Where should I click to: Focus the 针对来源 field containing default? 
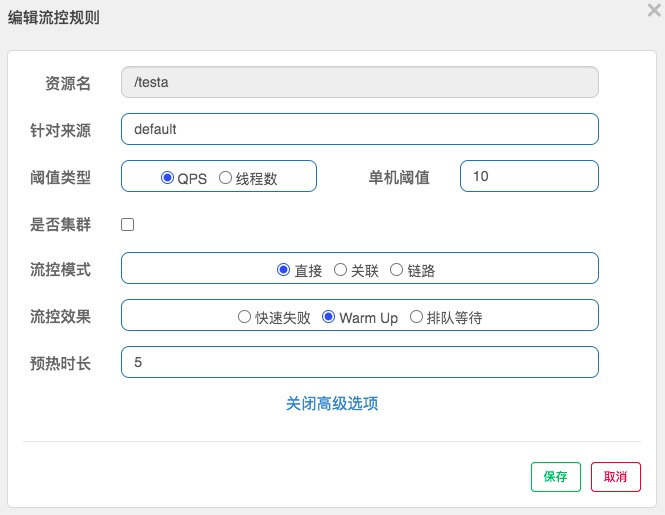coord(360,129)
